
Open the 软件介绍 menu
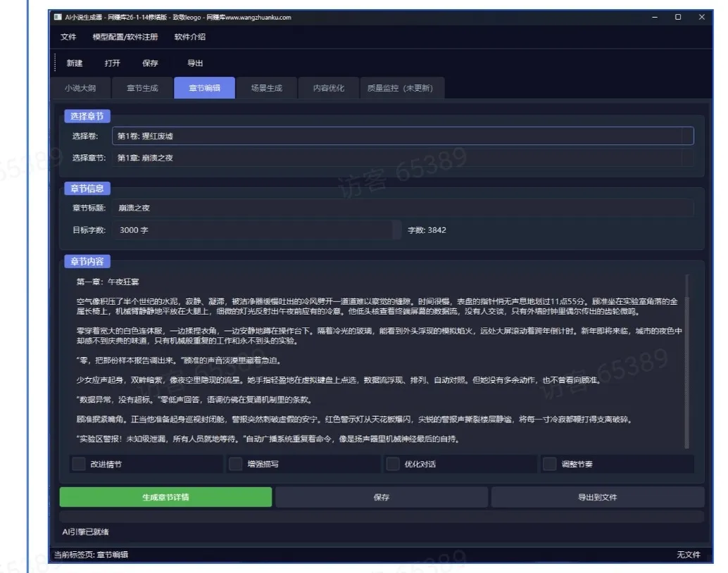tap(190, 37)
